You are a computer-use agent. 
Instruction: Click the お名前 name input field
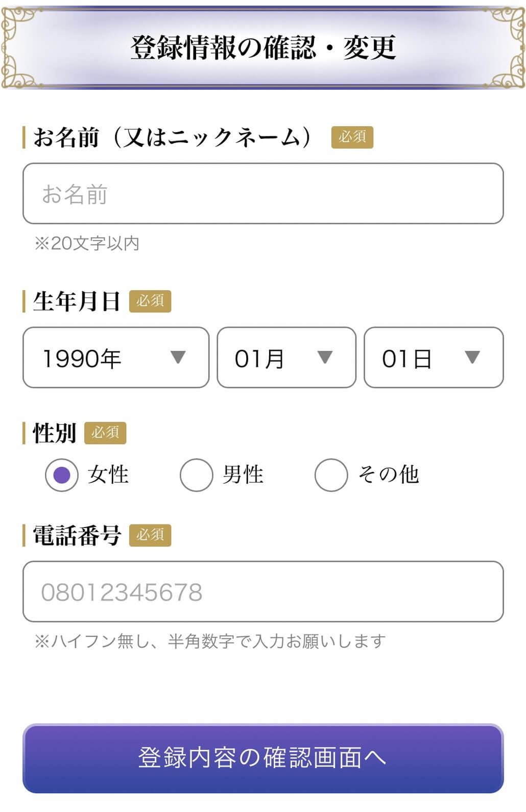pos(263,194)
